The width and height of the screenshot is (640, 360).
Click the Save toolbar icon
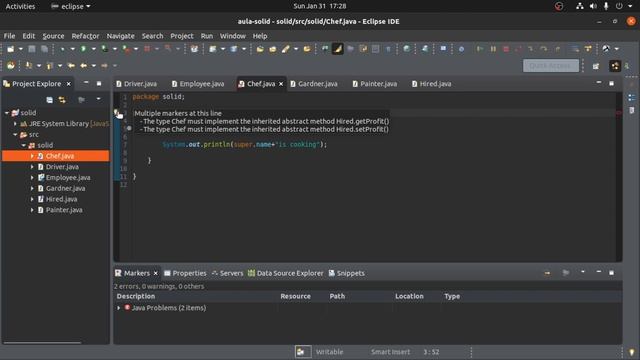coord(31,49)
